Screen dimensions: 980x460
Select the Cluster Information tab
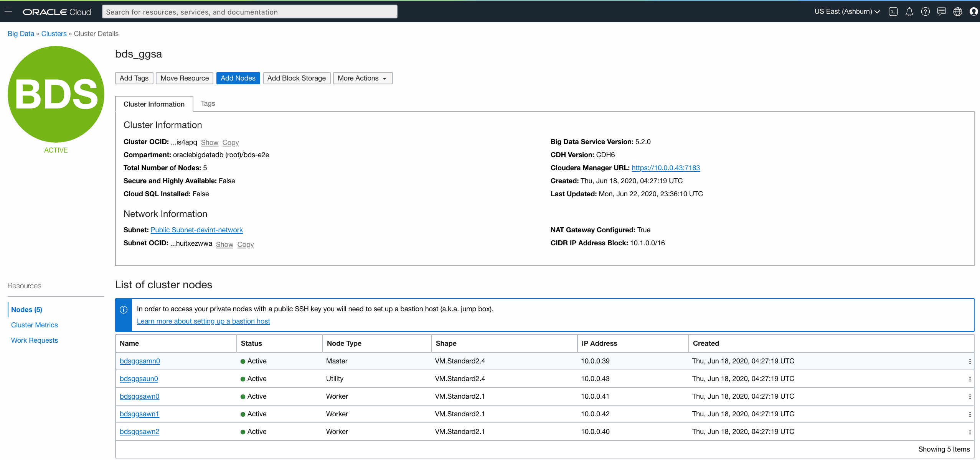click(x=154, y=104)
